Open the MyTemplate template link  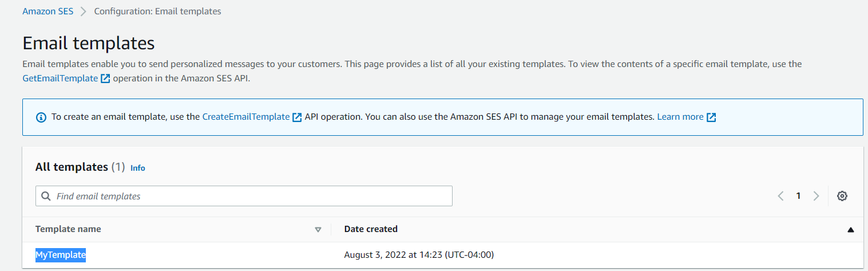[61, 255]
